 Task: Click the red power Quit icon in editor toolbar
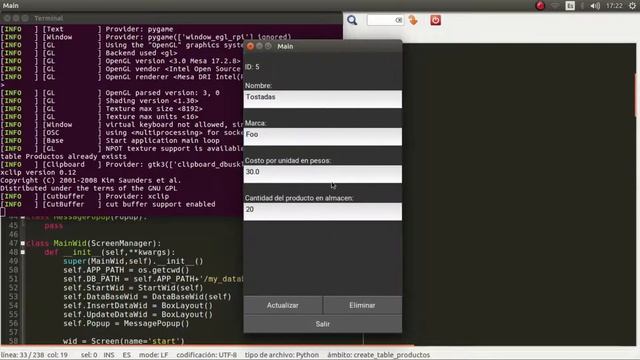point(436,20)
